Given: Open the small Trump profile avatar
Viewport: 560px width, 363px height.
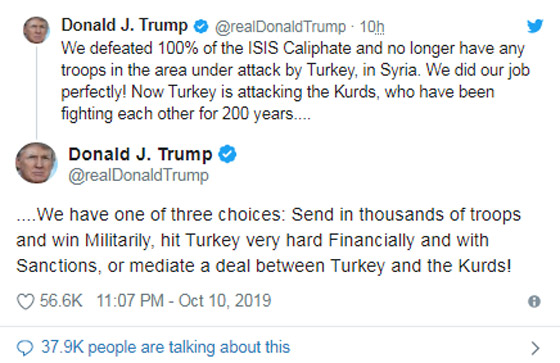Looking at the screenshot, I should (36, 30).
